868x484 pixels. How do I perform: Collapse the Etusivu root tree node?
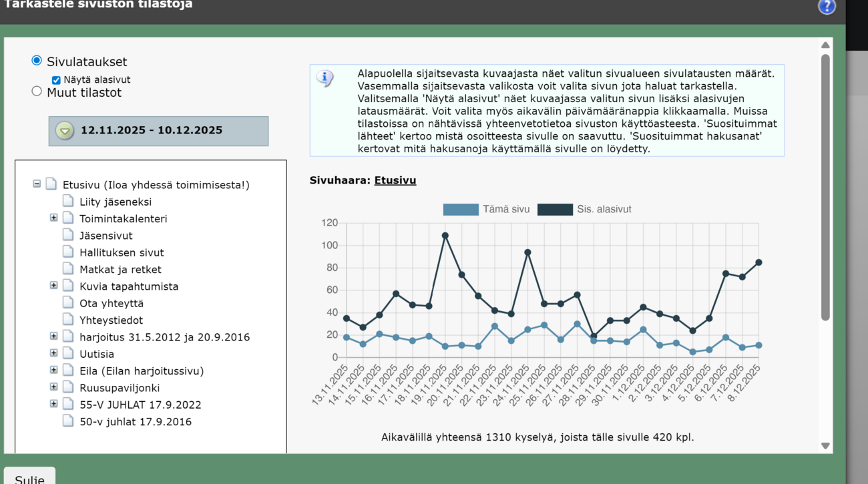37,184
